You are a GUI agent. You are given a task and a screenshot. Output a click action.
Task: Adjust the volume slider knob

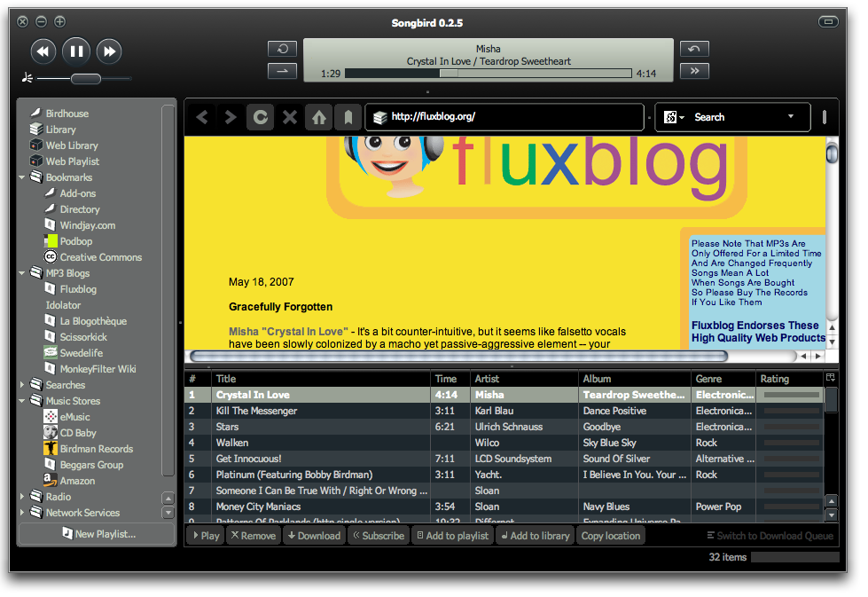86,79
